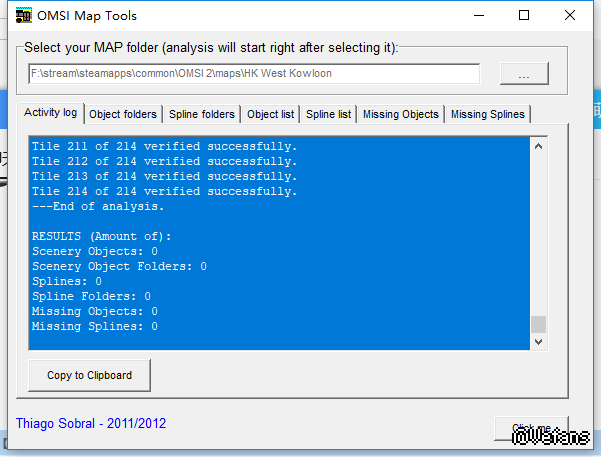Click the 'Scenery Object Folders: 0' line
Image resolution: width=601 pixels, height=457 pixels.
click(x=119, y=266)
